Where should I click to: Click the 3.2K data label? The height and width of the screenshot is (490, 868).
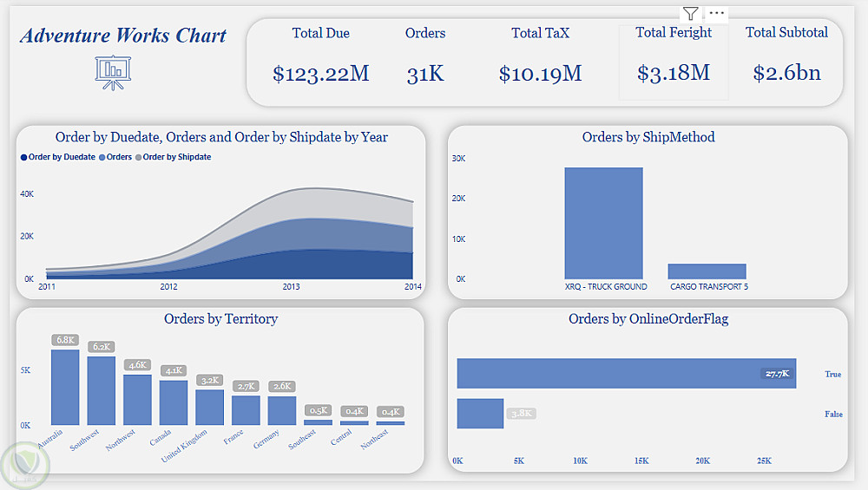pyautogui.click(x=210, y=381)
